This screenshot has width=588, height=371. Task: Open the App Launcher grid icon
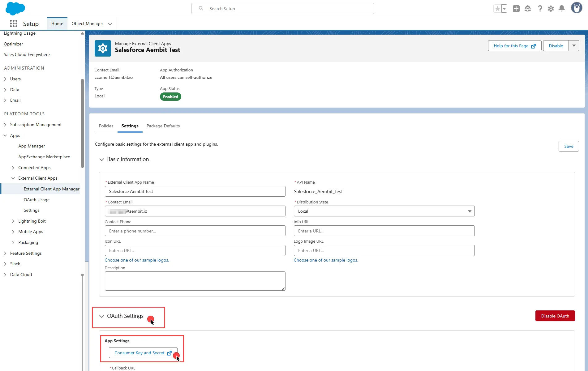pyautogui.click(x=13, y=24)
